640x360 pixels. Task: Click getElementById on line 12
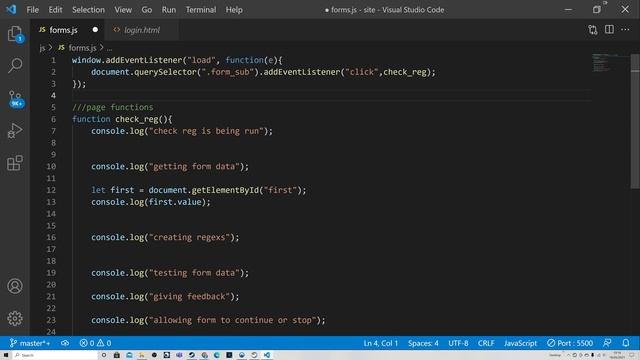(225, 190)
